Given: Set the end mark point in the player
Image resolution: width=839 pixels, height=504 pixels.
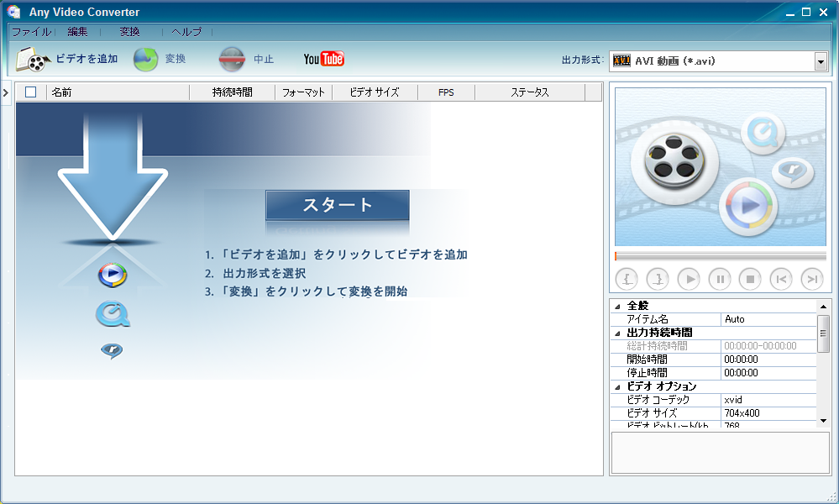Looking at the screenshot, I should pos(658,279).
